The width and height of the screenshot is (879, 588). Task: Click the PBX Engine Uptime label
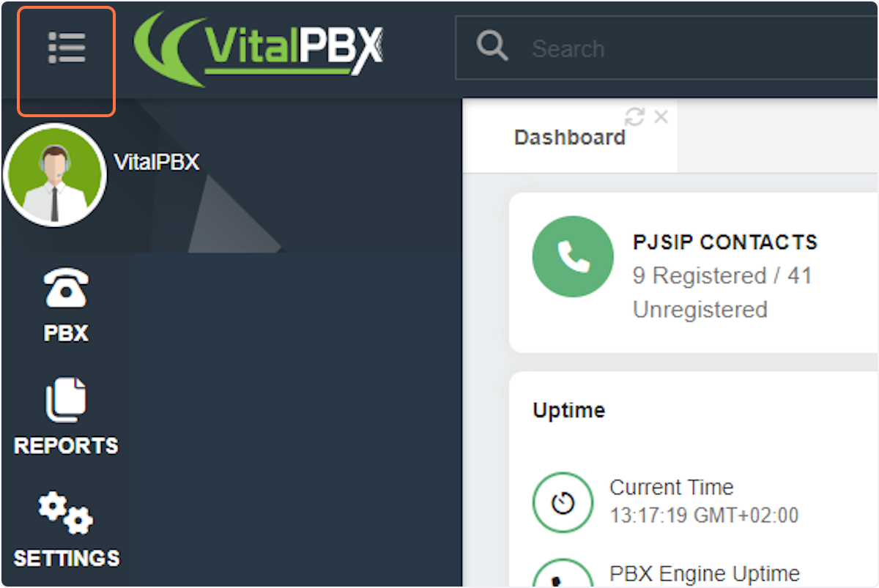pyautogui.click(x=705, y=573)
